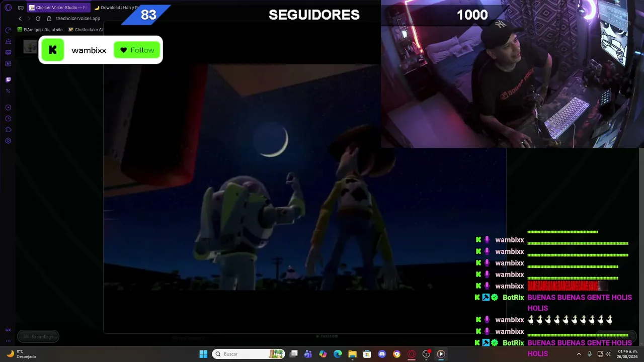Image resolution: width=644 pixels, height=362 pixels.
Task: Open Task View on the taskbar
Action: pyautogui.click(x=294, y=354)
